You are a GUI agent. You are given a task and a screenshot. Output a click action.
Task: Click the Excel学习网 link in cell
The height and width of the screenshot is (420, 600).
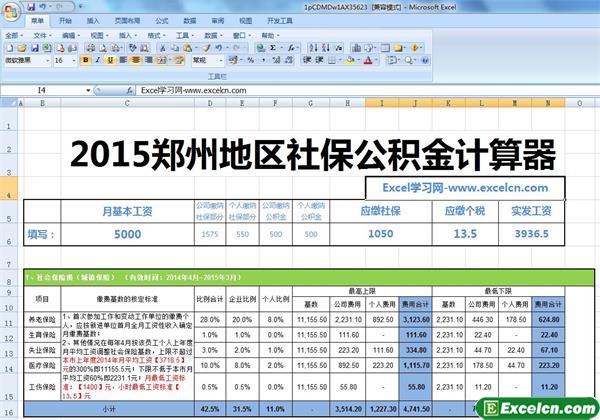[465, 188]
